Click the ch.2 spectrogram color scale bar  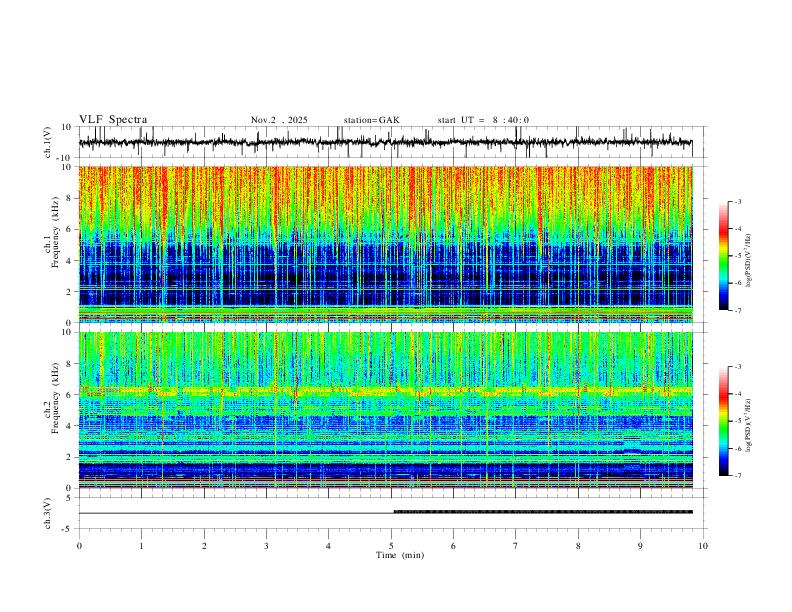click(724, 421)
